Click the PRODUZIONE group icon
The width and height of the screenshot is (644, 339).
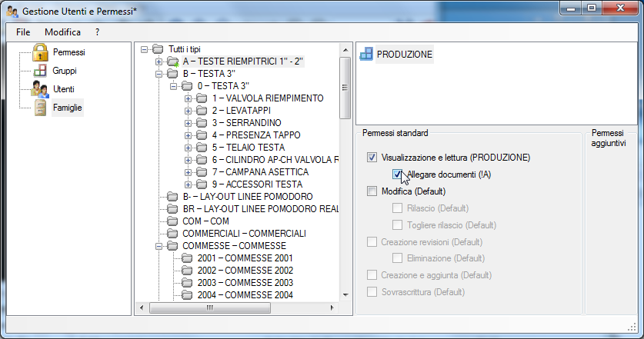[x=366, y=54]
